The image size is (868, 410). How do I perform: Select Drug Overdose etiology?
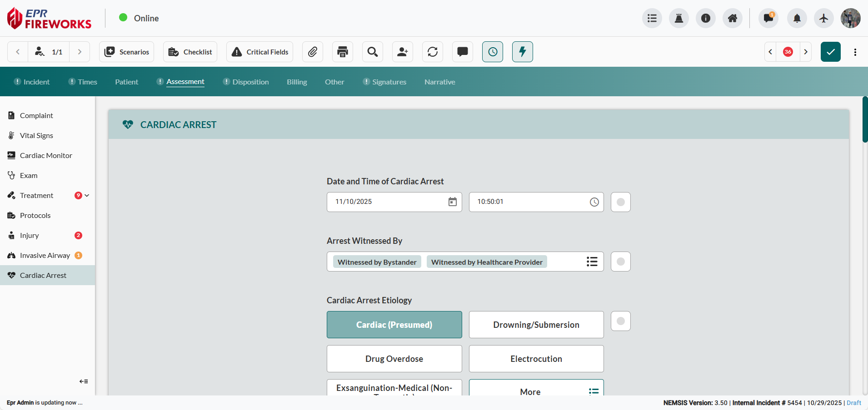click(x=394, y=359)
